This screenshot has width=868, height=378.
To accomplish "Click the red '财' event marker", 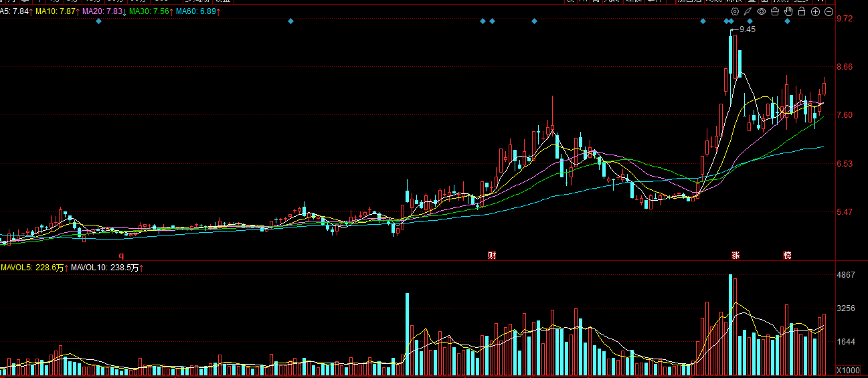I will 493,255.
